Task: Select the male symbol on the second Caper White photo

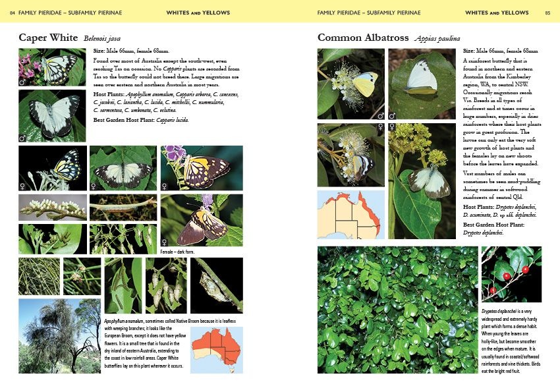Action: [22, 136]
